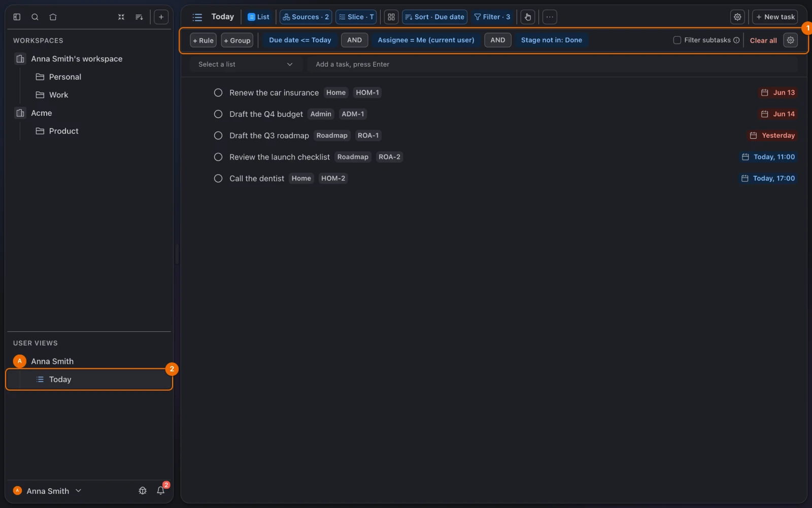Open the Sources · 2 dropdown
This screenshot has height=508, width=812.
306,17
